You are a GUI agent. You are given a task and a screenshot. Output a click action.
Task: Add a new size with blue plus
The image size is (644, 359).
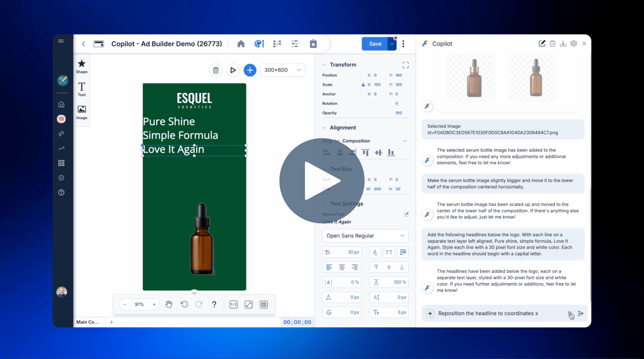(x=250, y=70)
